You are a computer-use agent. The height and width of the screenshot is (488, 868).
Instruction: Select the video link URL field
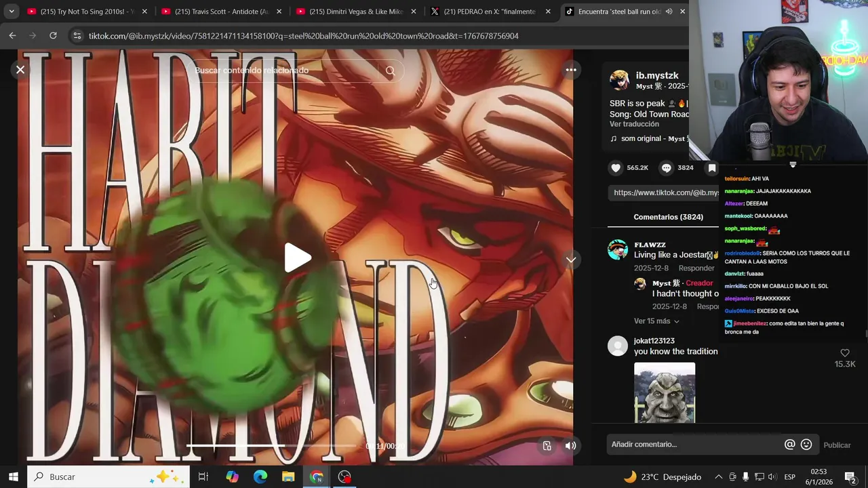click(x=663, y=192)
